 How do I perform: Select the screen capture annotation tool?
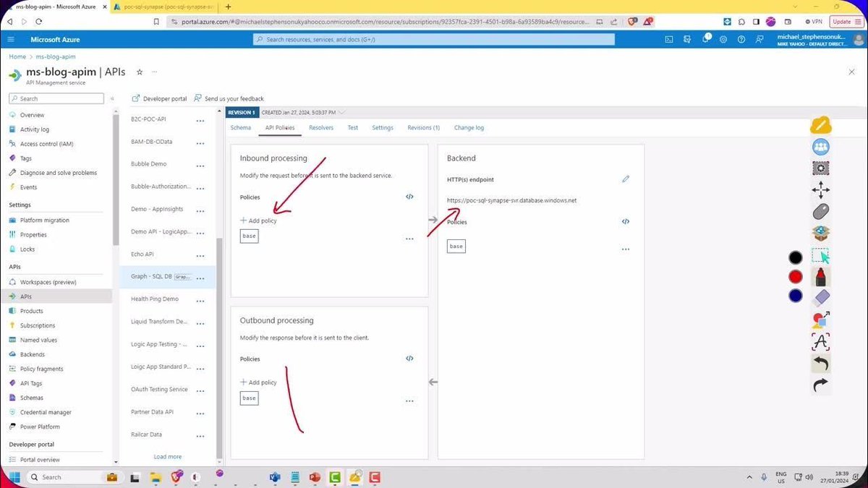tap(820, 168)
